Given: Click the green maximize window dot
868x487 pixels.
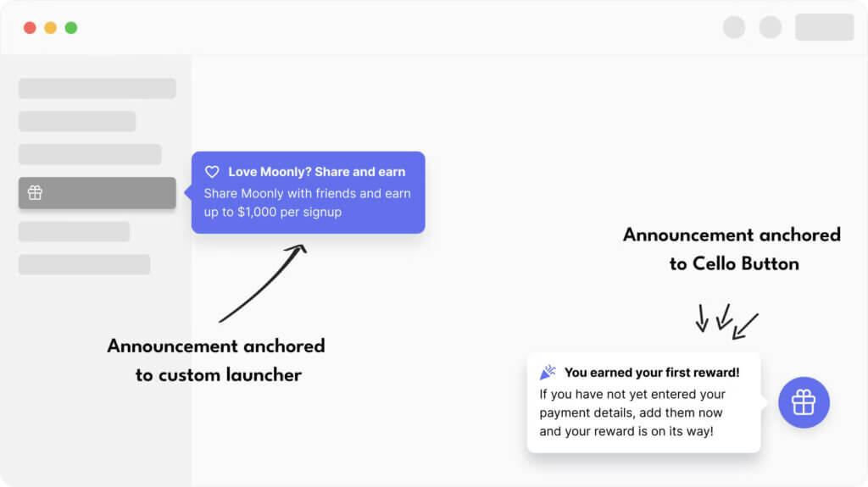Looking at the screenshot, I should pyautogui.click(x=71, y=28).
